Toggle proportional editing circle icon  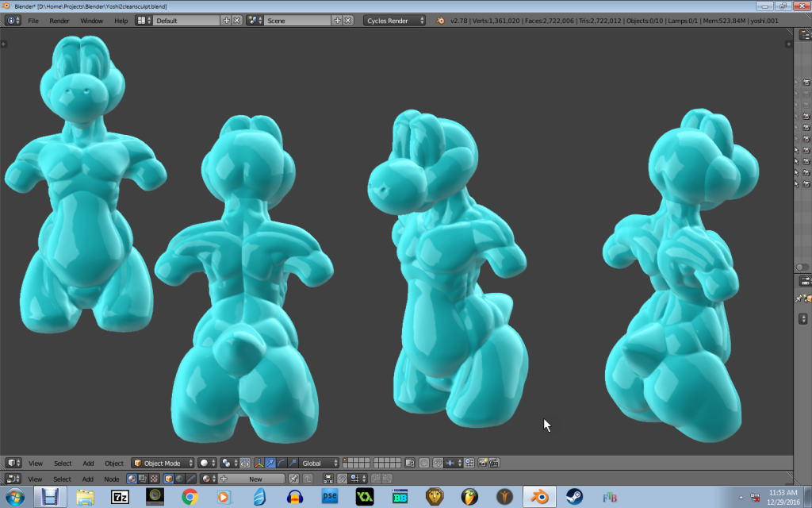tap(423, 463)
